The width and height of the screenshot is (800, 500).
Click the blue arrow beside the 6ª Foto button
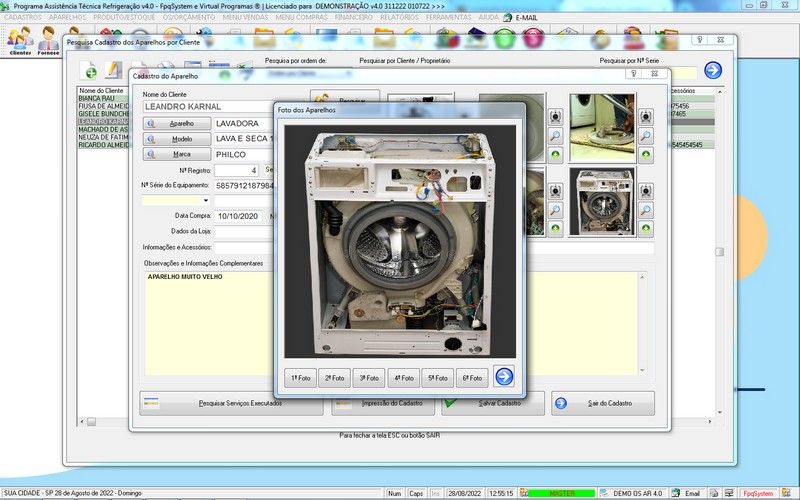coord(504,377)
